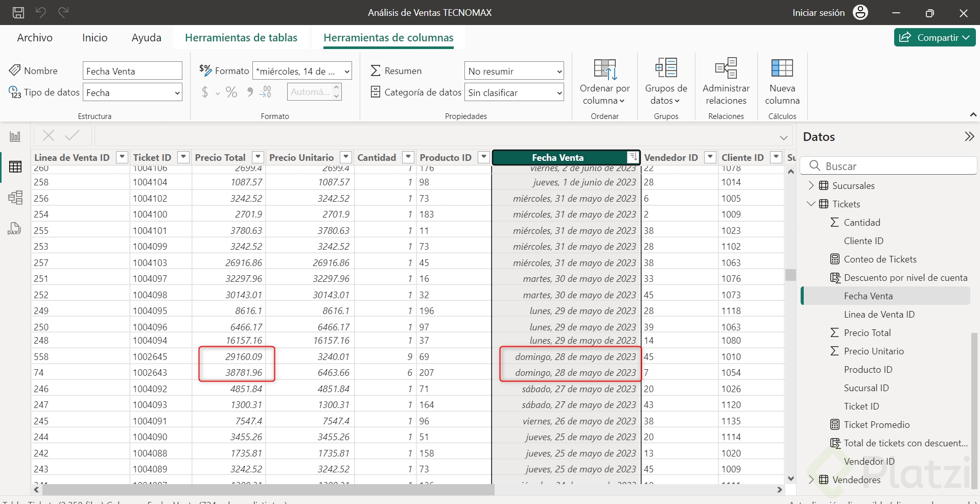Open the Archivo menu
The image size is (980, 504).
[35, 38]
